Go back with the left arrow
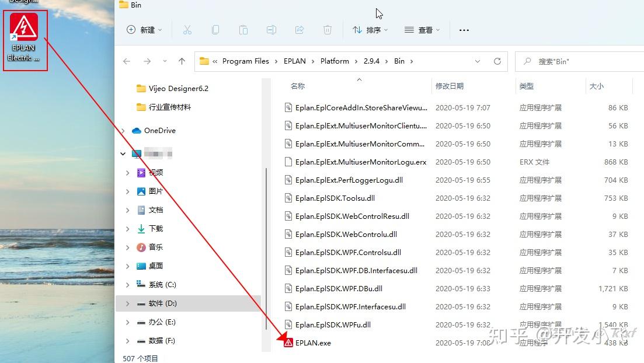Viewport: 644px width, 363px height. click(x=127, y=61)
